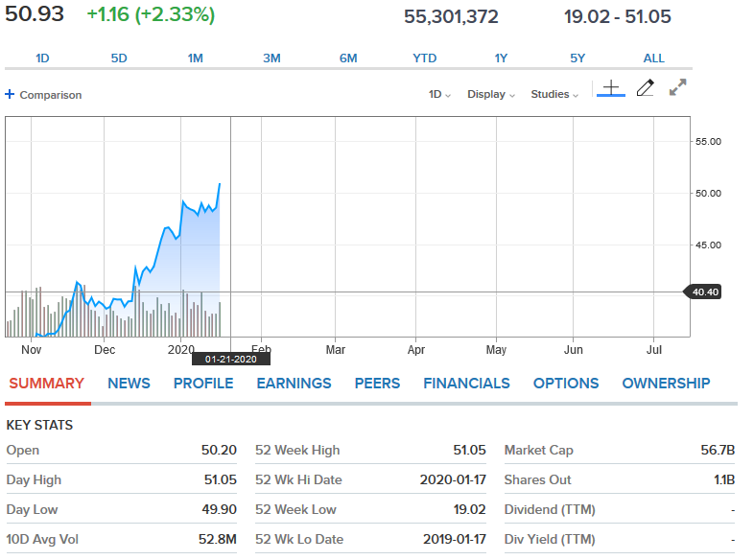Open the Display options dropdown
The width and height of the screenshot is (754, 560).
tap(491, 95)
